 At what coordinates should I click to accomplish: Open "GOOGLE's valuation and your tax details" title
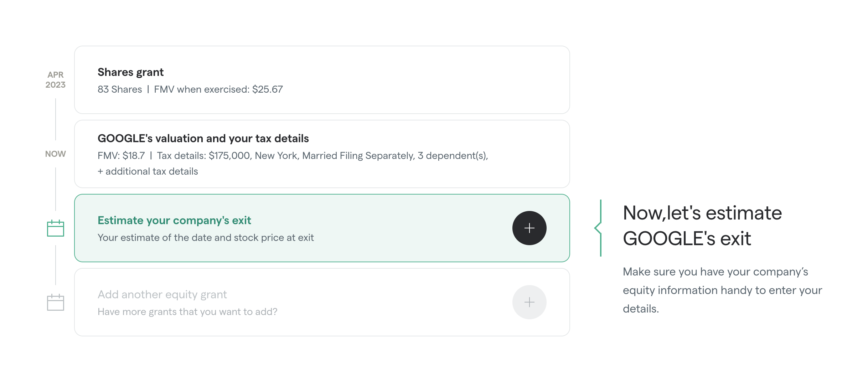click(203, 139)
